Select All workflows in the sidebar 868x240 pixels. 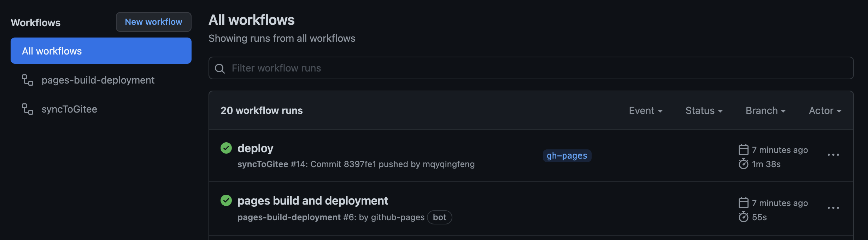pyautogui.click(x=101, y=51)
